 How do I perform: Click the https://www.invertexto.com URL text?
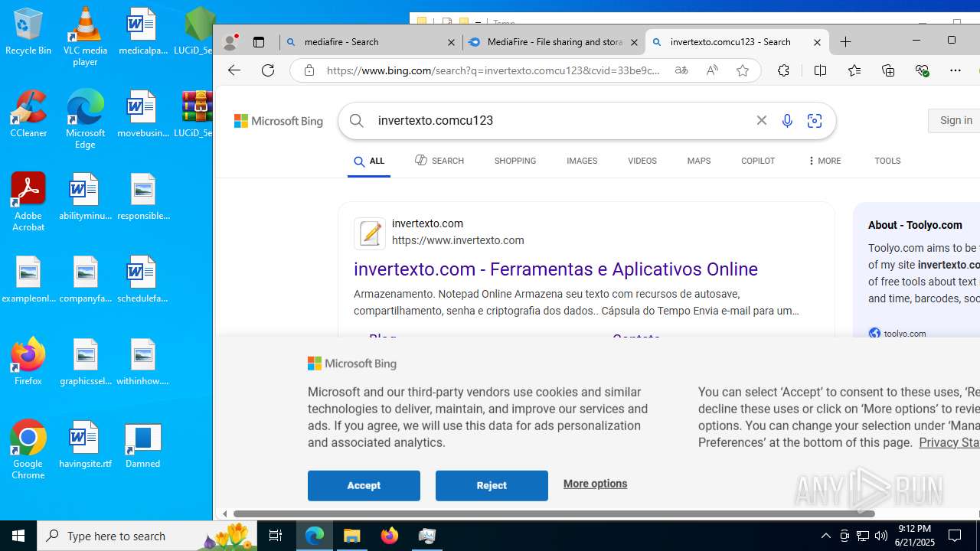(x=458, y=240)
